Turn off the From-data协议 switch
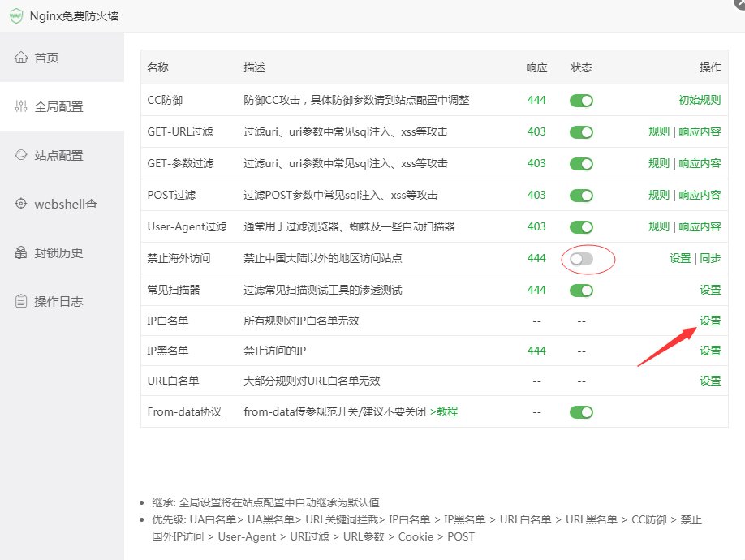745x560 pixels. pos(581,411)
